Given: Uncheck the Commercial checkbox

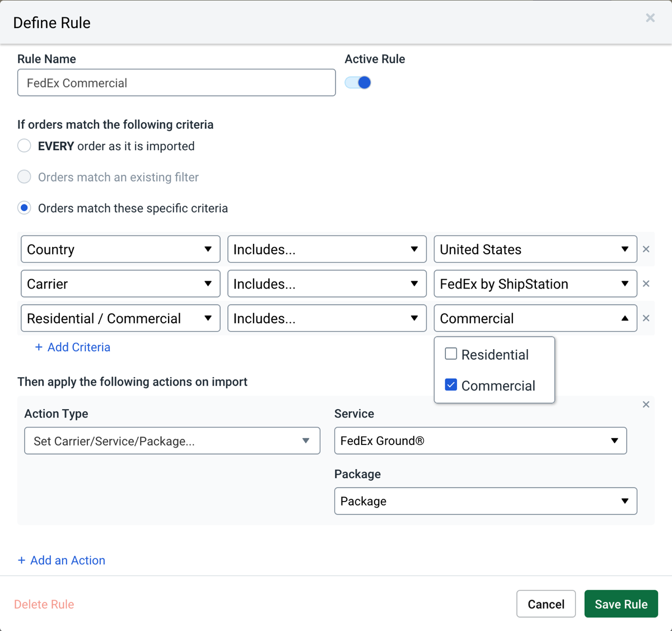Looking at the screenshot, I should pyautogui.click(x=451, y=385).
